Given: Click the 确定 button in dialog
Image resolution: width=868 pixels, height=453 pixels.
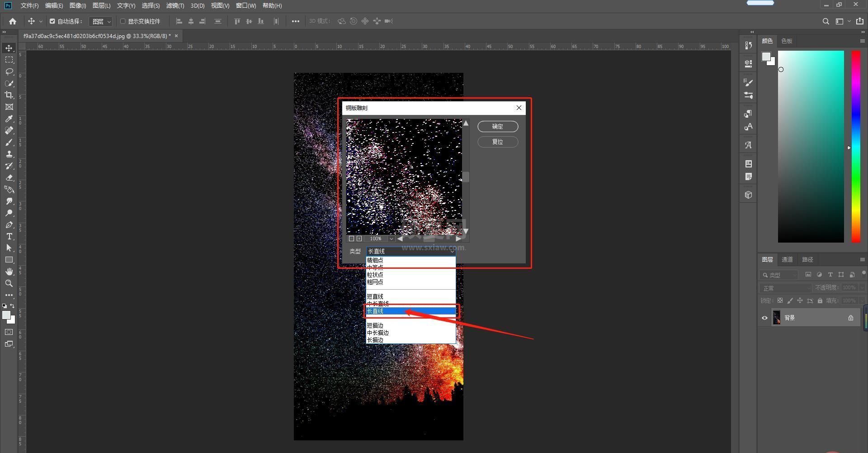Looking at the screenshot, I should coord(498,127).
